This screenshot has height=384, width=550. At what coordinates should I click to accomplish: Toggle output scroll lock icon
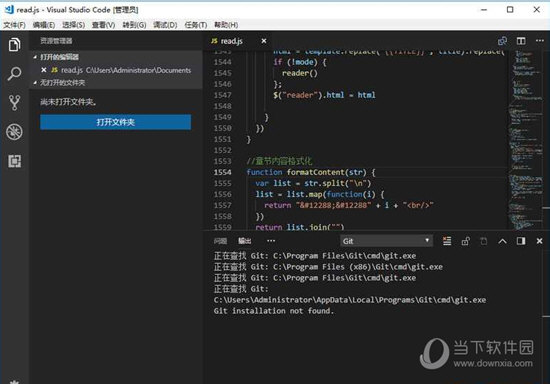(x=465, y=241)
